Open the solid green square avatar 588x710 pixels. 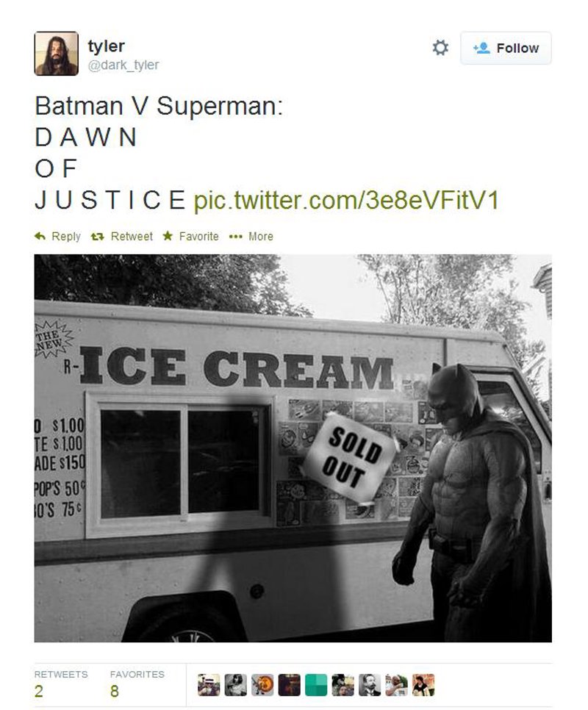pyautogui.click(x=316, y=685)
